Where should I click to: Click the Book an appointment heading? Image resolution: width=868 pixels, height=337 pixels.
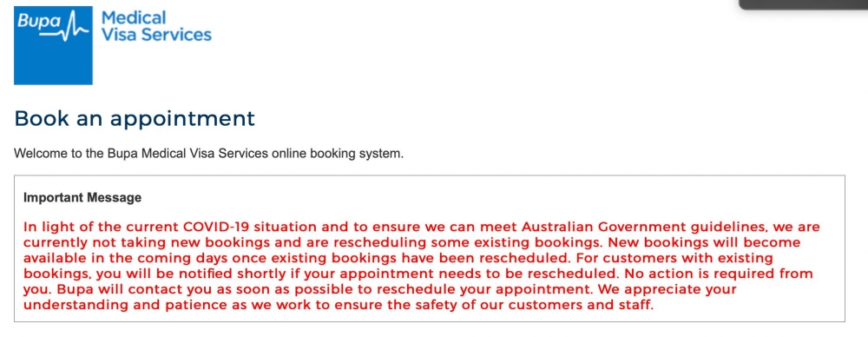coord(135,119)
